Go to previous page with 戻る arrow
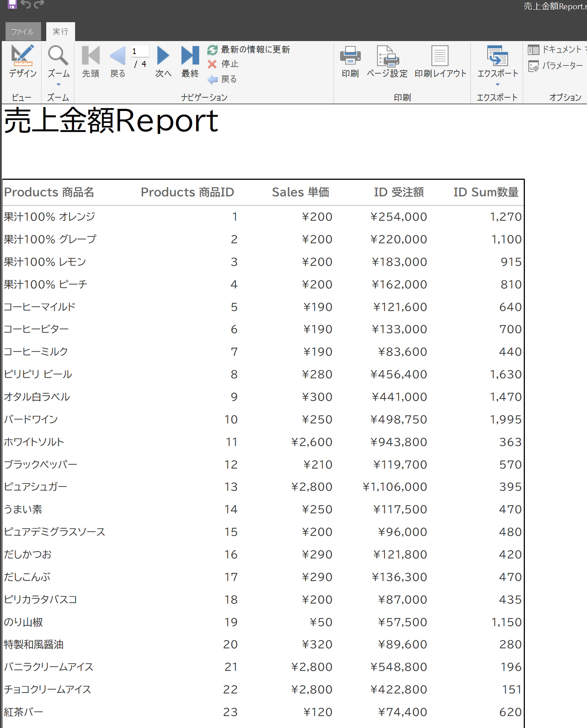 [118, 61]
